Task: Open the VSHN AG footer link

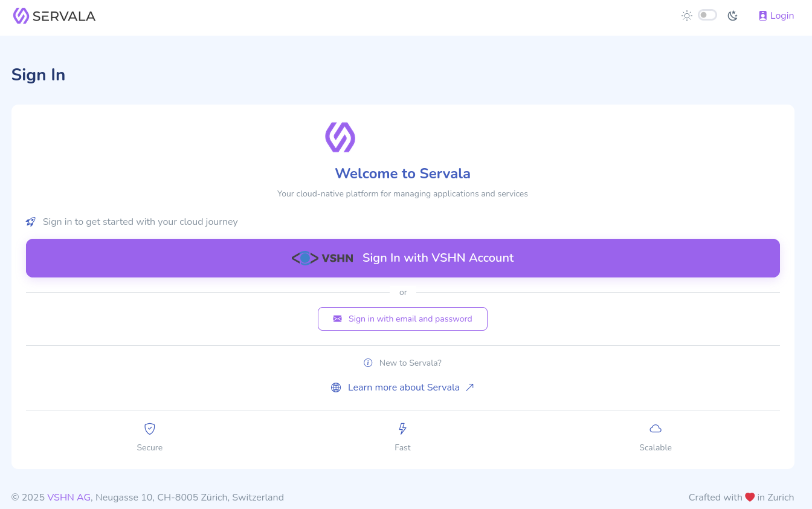Action: pyautogui.click(x=69, y=498)
